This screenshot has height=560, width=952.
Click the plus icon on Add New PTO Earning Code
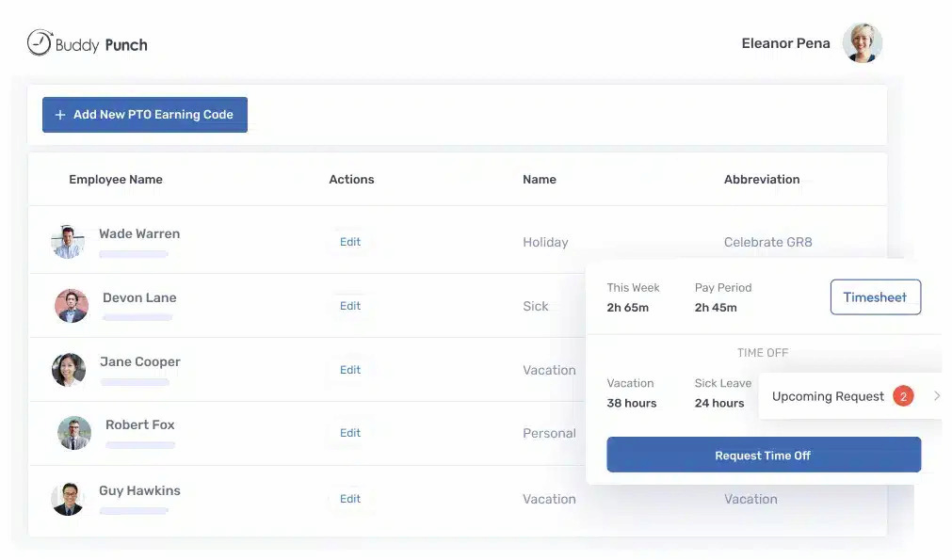58,114
